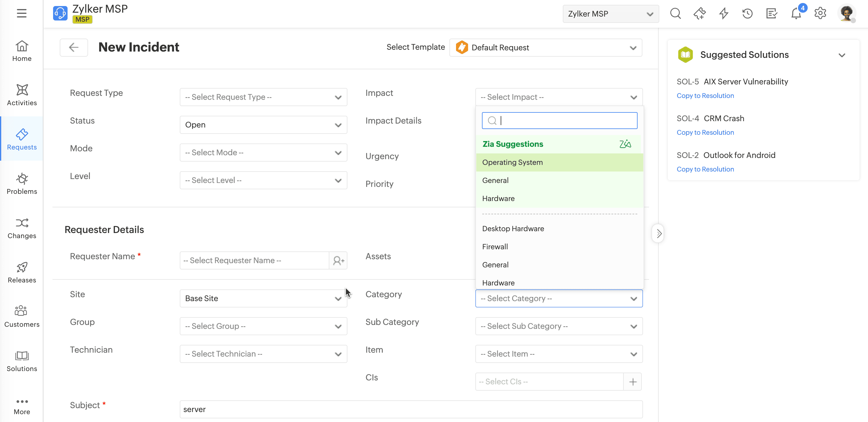Click the Subject input field
The height and width of the screenshot is (422, 868).
point(411,409)
